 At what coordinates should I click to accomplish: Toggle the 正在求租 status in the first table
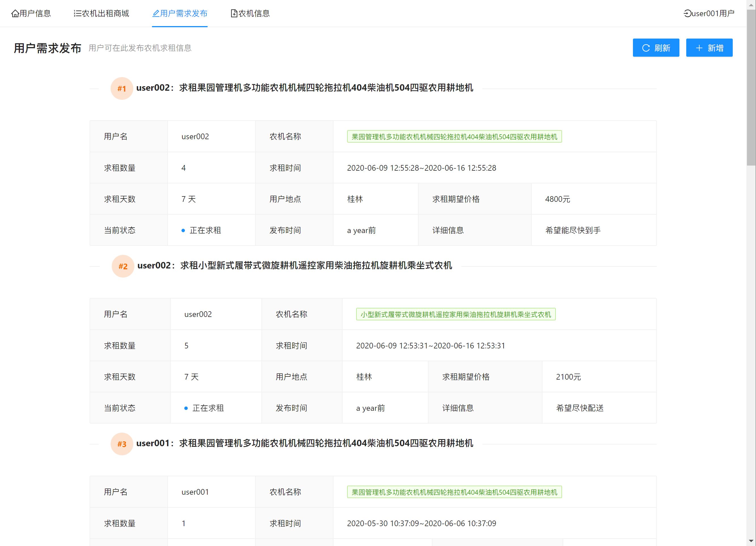point(205,230)
